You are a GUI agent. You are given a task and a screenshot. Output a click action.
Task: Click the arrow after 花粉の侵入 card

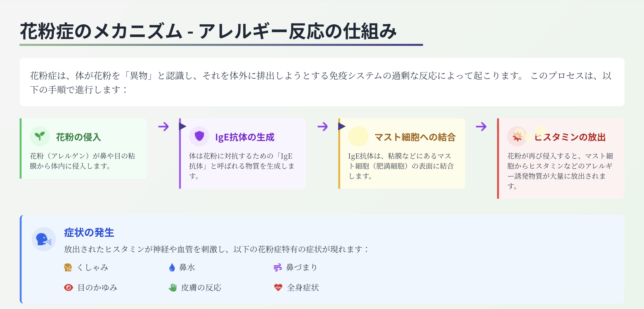click(x=163, y=126)
